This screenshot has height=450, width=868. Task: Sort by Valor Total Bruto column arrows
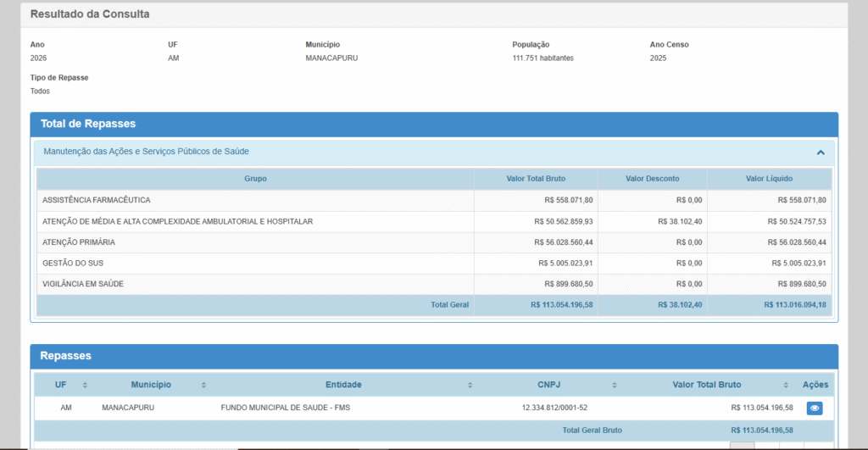click(x=786, y=385)
